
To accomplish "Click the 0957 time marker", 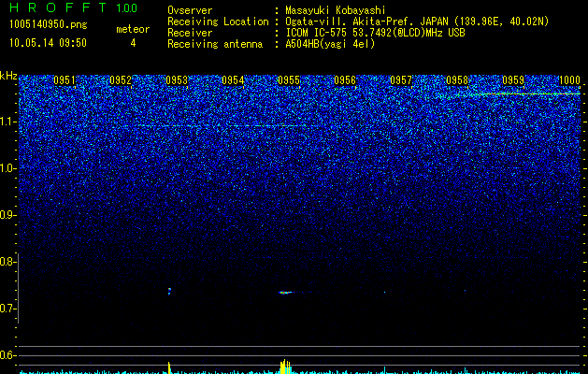I will 401,80.
